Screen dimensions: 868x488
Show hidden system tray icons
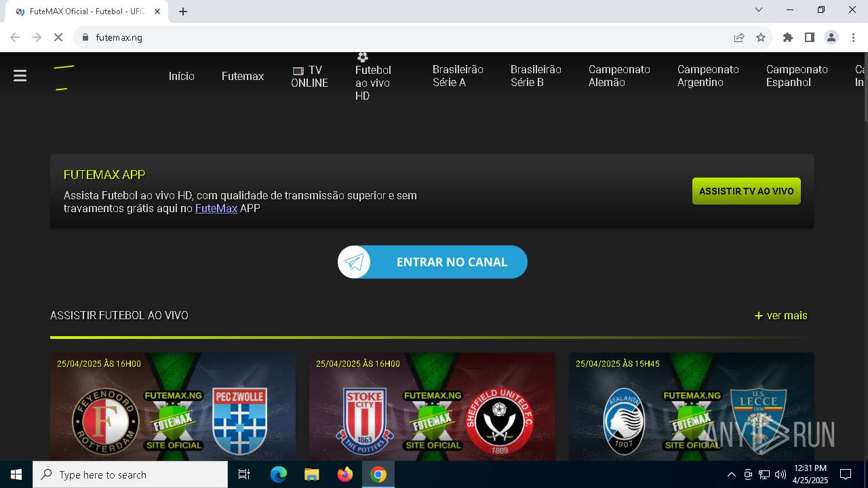(731, 474)
